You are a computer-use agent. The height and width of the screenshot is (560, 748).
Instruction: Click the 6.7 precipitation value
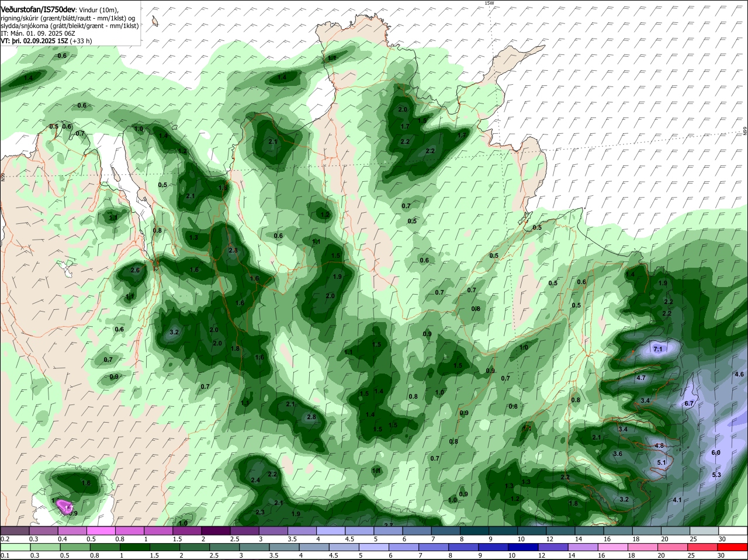[688, 403]
